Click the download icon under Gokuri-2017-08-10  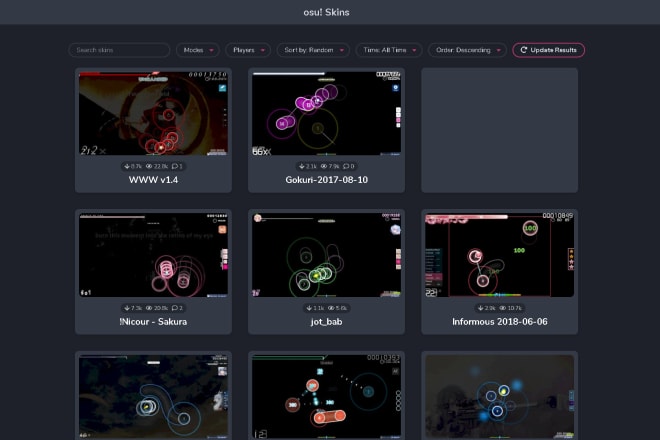[302, 166]
